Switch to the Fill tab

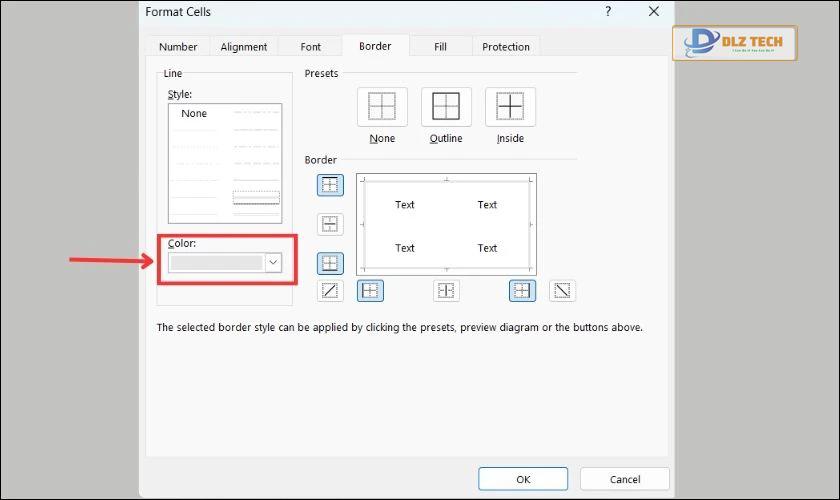pyautogui.click(x=440, y=47)
